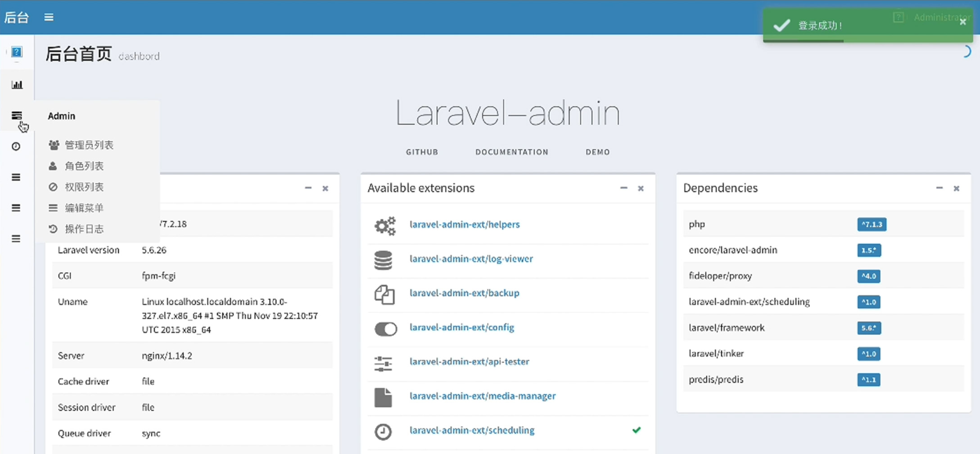980x454 pixels.
Task: Click the gears icon beside helpers
Action: pyautogui.click(x=385, y=226)
